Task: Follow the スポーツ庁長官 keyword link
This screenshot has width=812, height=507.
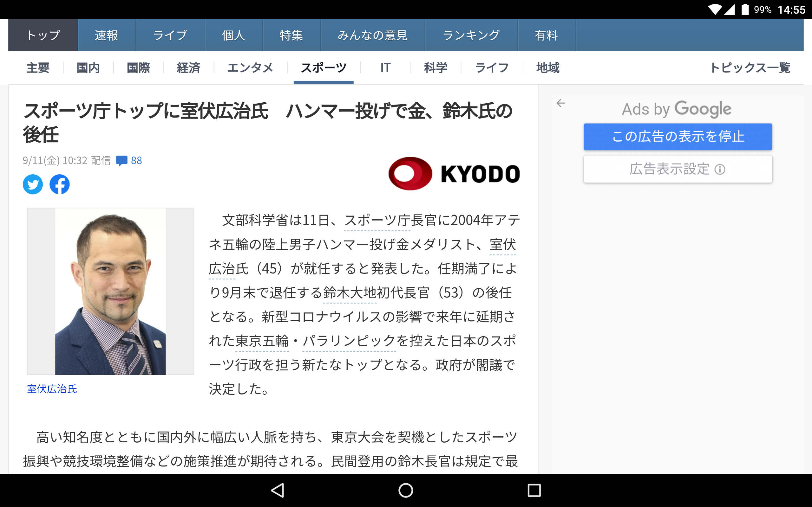Action: pyautogui.click(x=377, y=221)
